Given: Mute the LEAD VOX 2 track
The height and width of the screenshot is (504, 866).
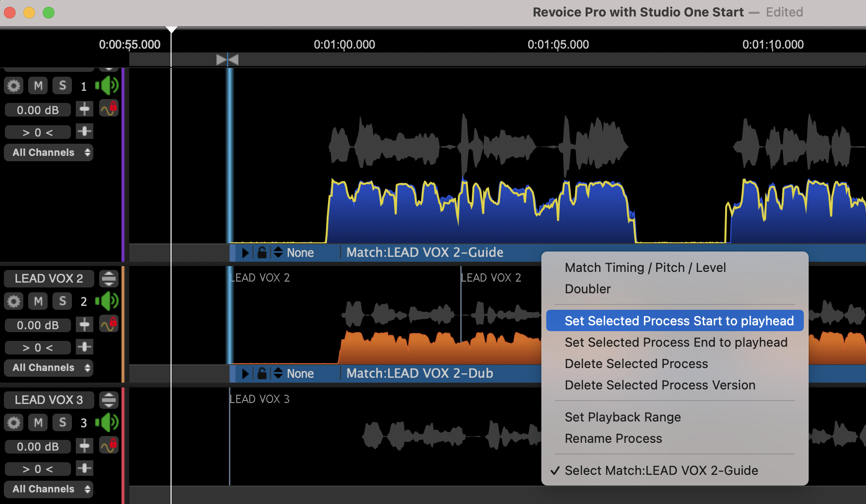Looking at the screenshot, I should 38,301.
